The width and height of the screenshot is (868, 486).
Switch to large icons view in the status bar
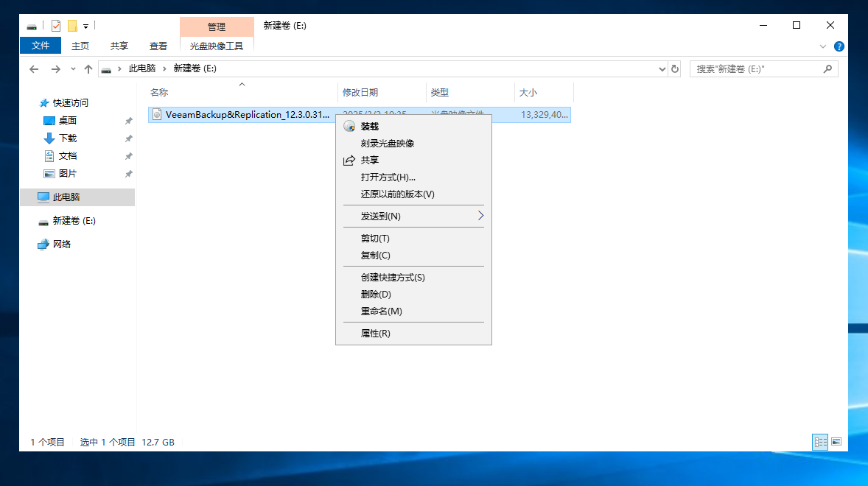tap(836, 442)
